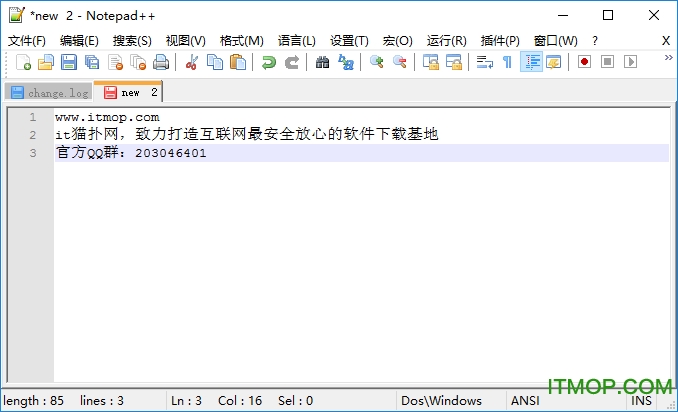Open Replace with the toolbar icon

tap(346, 62)
